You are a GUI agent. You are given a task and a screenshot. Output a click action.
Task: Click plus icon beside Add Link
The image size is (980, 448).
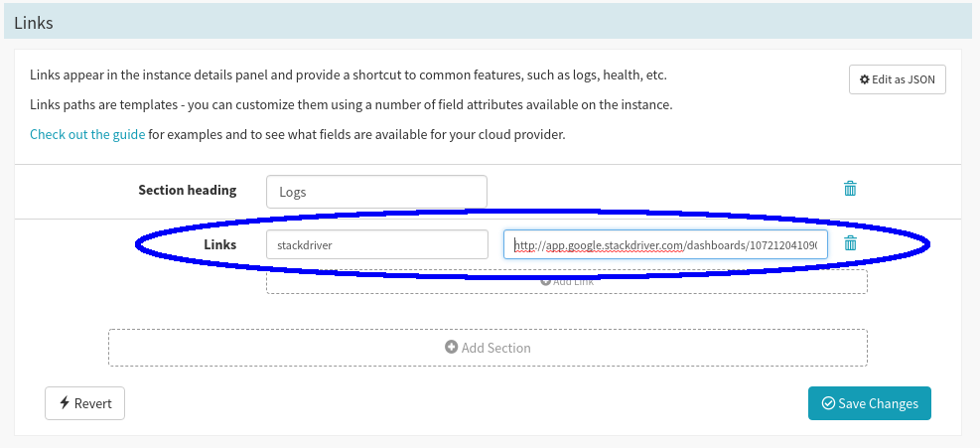click(545, 281)
